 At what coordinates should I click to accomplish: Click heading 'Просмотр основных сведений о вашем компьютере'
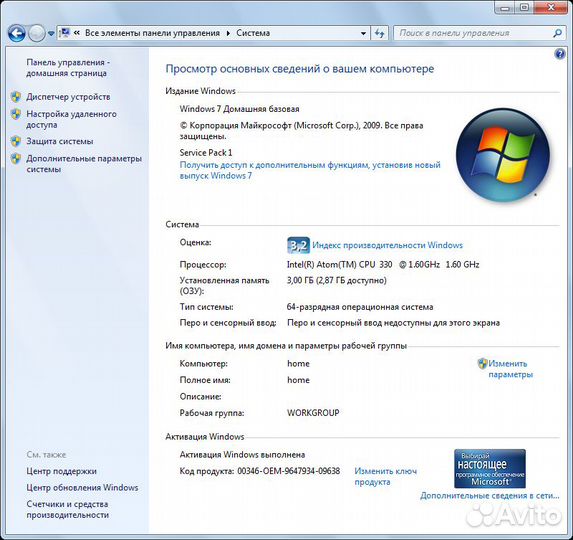coord(300,69)
